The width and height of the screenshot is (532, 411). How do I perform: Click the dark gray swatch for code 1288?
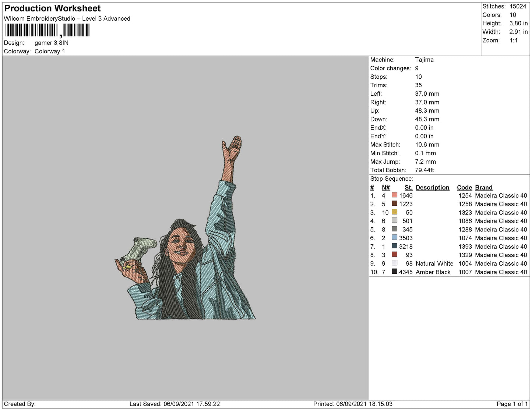click(394, 229)
